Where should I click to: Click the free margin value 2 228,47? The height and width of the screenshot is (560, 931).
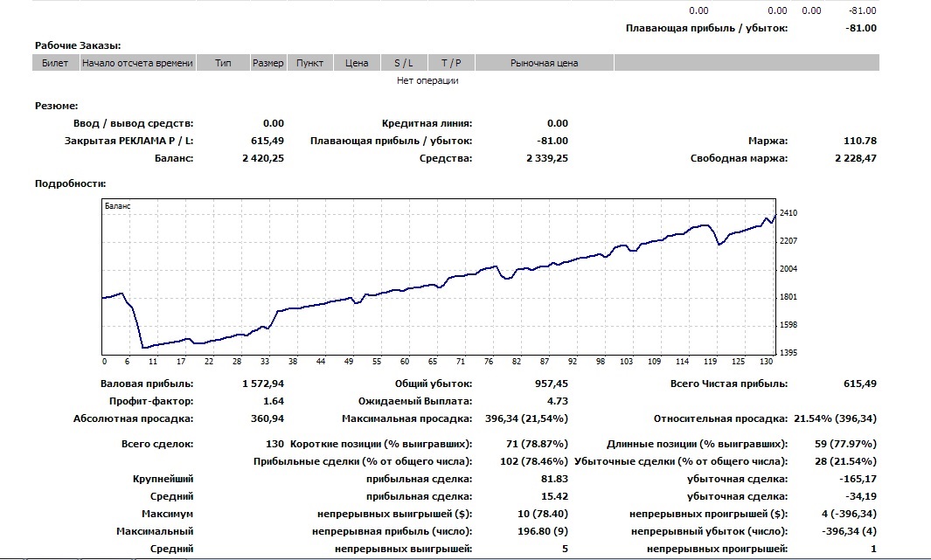coord(856,158)
